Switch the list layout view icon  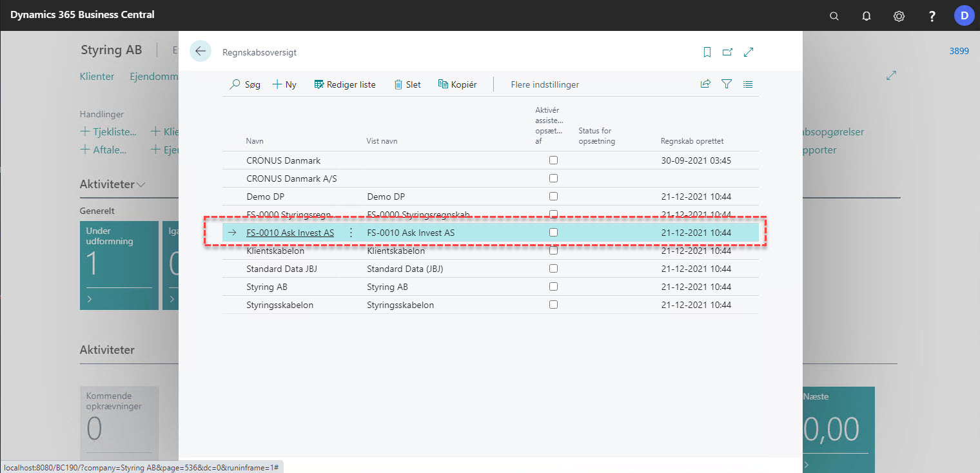(748, 84)
